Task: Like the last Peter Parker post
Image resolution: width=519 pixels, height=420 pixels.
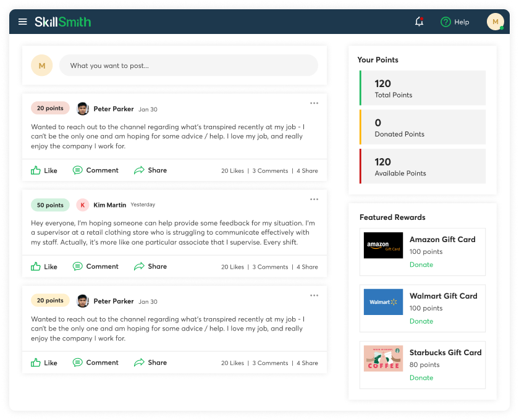Action: (x=44, y=363)
